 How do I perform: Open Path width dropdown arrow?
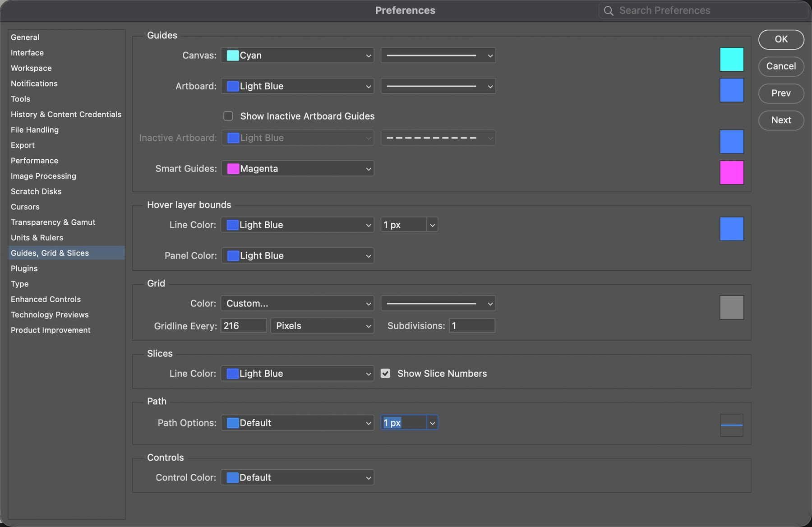click(x=432, y=423)
